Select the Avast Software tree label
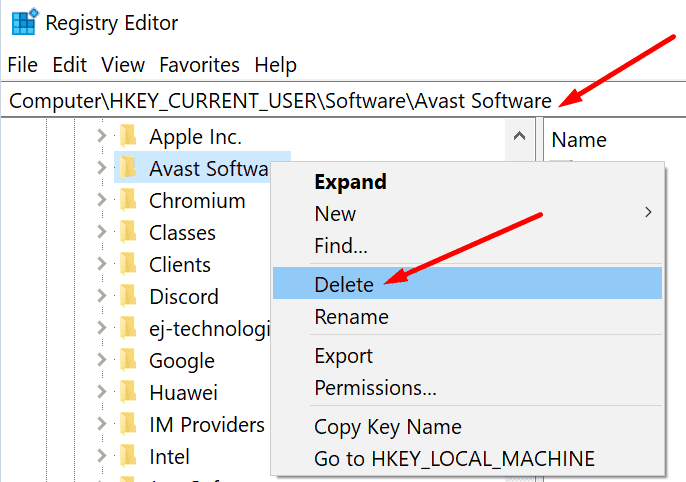Viewport: 686px width, 482px height. (209, 169)
